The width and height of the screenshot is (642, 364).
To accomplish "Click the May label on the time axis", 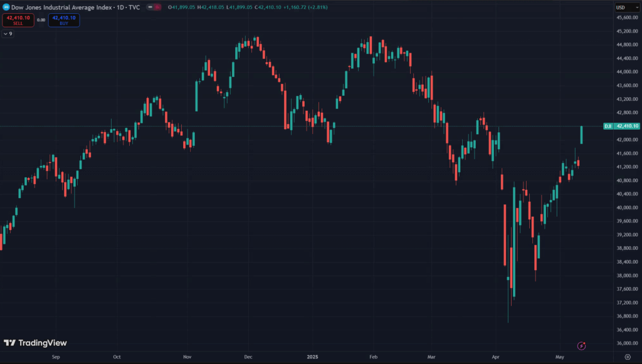I will (x=560, y=357).
